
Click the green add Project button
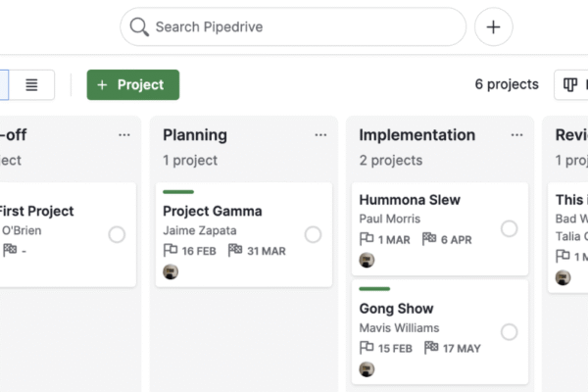point(132,85)
